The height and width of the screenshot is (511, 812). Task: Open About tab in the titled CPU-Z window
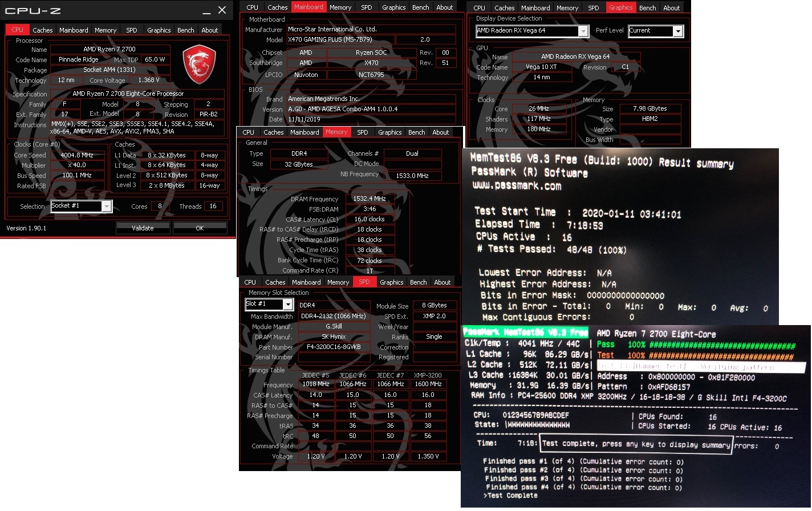tap(210, 30)
